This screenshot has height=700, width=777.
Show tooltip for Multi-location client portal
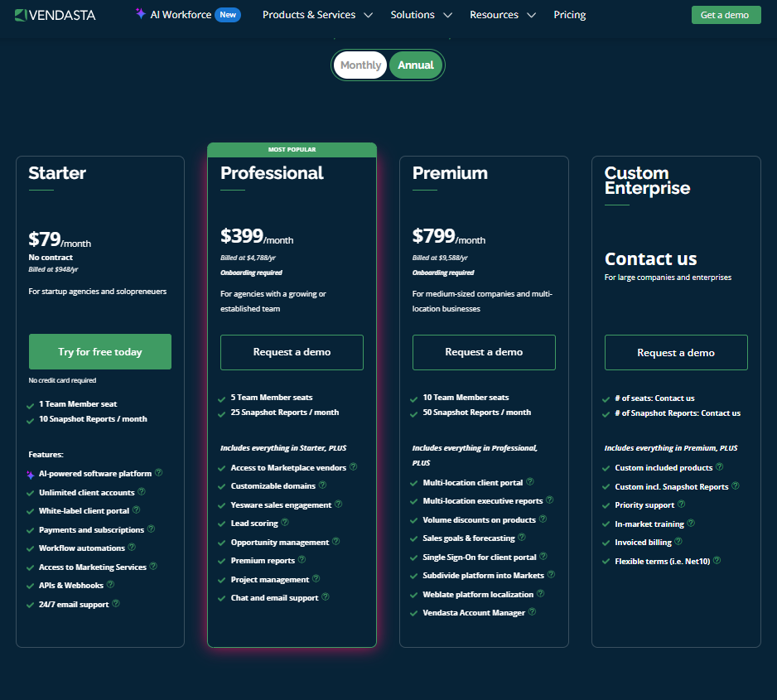pos(530,481)
